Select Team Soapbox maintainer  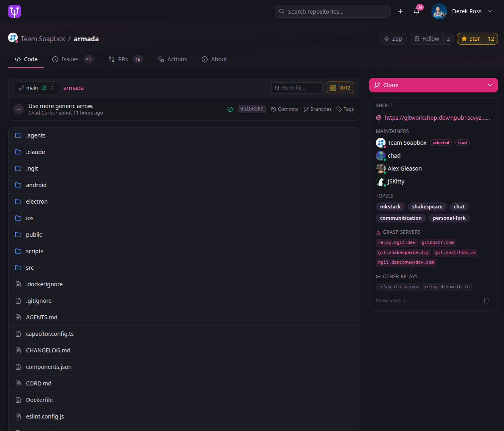point(407,143)
